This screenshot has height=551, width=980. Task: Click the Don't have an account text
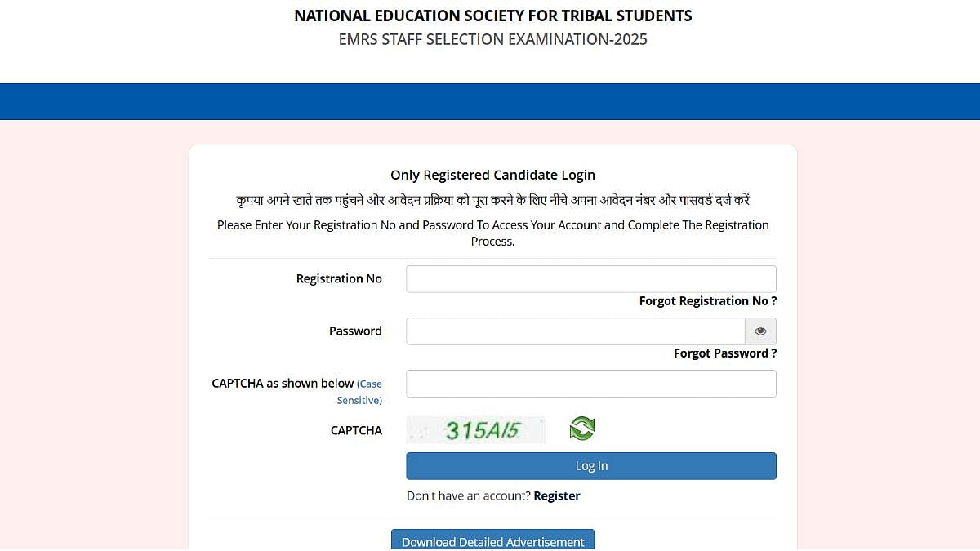click(x=470, y=495)
